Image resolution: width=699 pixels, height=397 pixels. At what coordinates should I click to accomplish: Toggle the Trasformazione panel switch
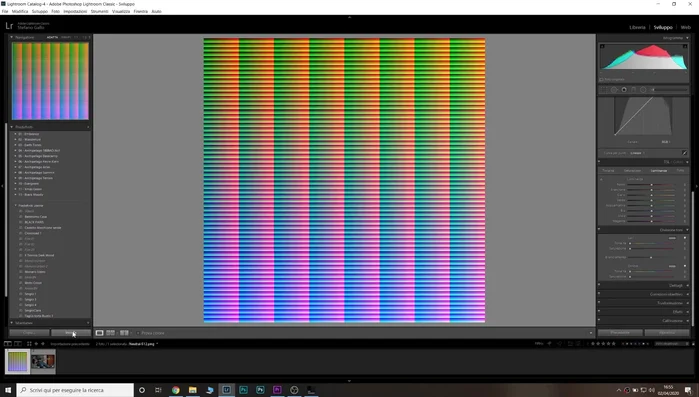[599, 303]
